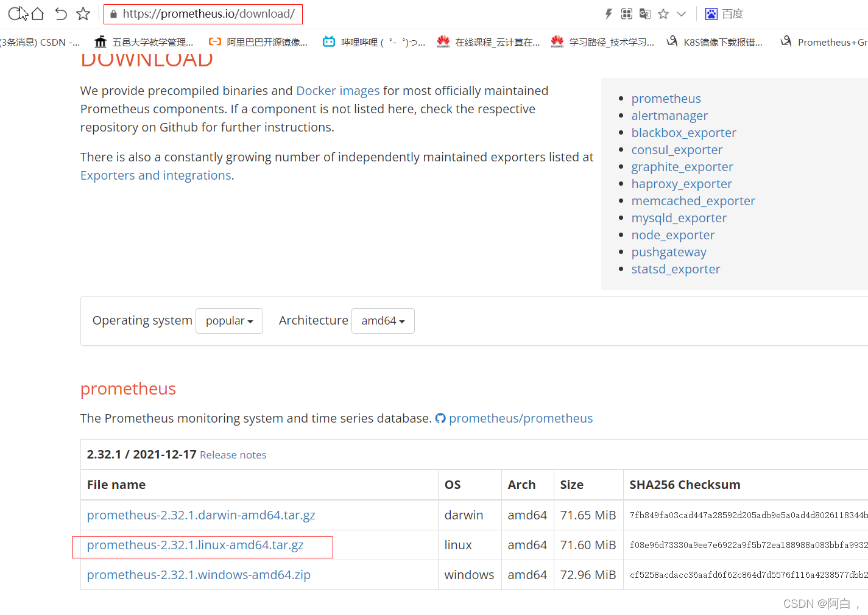Viewport: 868px width, 615px height.
Task: Open the QR/apps grid icon in toolbar
Action: (627, 13)
